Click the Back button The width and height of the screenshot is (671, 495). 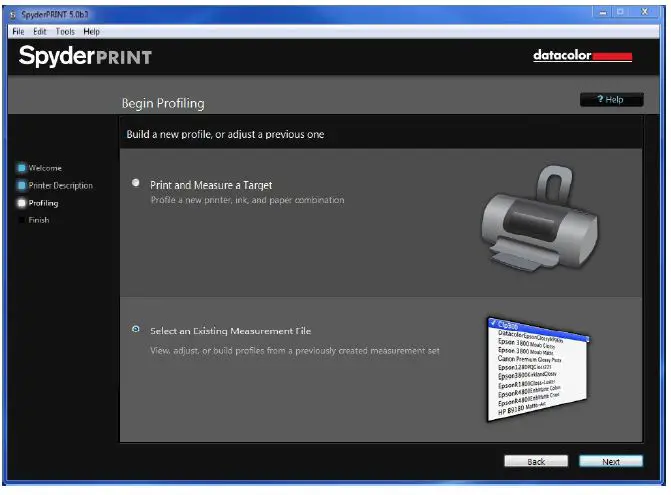click(536, 461)
